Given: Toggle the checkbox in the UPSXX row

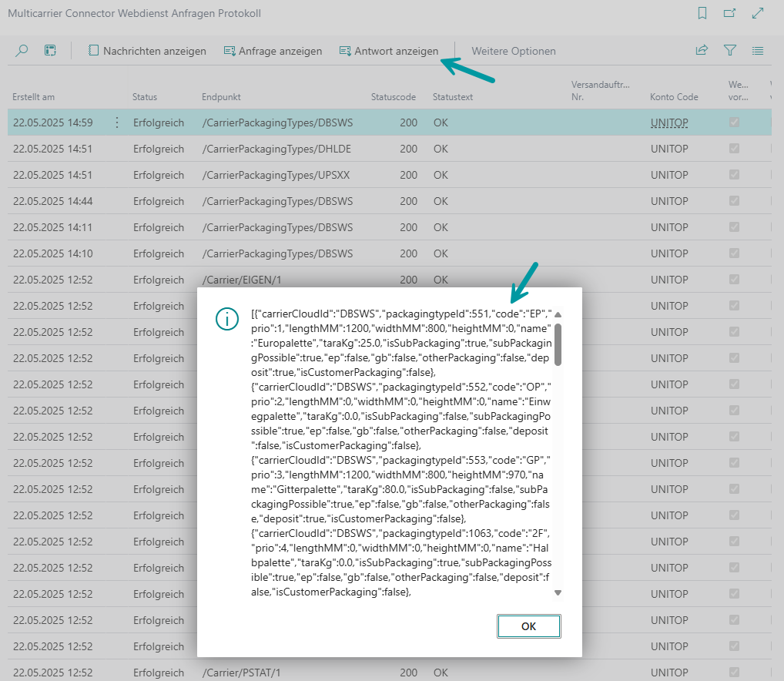Looking at the screenshot, I should tap(734, 175).
